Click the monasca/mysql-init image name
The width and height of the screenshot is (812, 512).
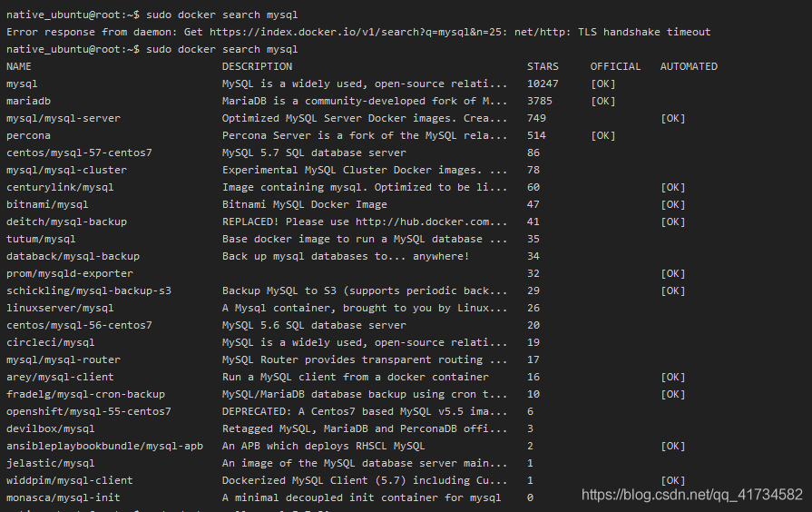(x=64, y=497)
